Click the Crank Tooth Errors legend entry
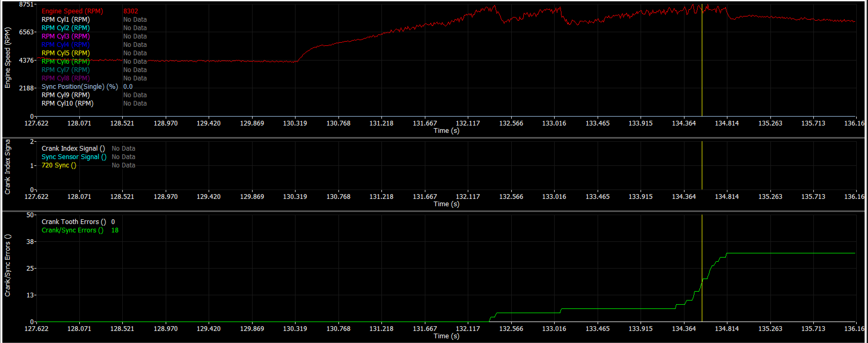The height and width of the screenshot is (343, 868). point(74,222)
